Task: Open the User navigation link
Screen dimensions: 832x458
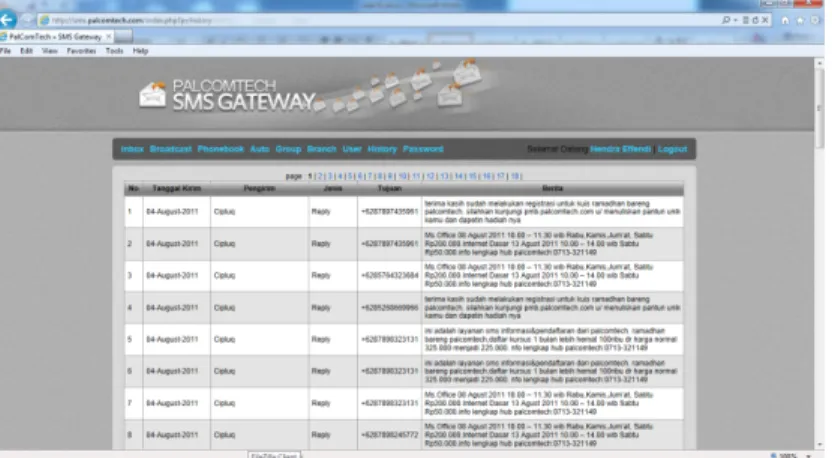Action: tap(352, 149)
